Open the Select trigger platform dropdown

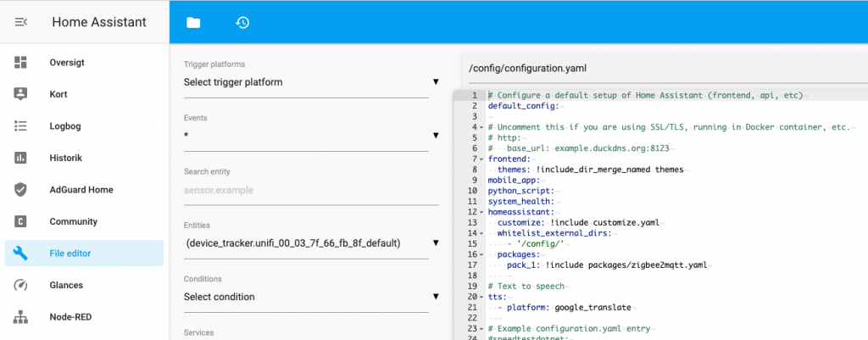(312, 82)
